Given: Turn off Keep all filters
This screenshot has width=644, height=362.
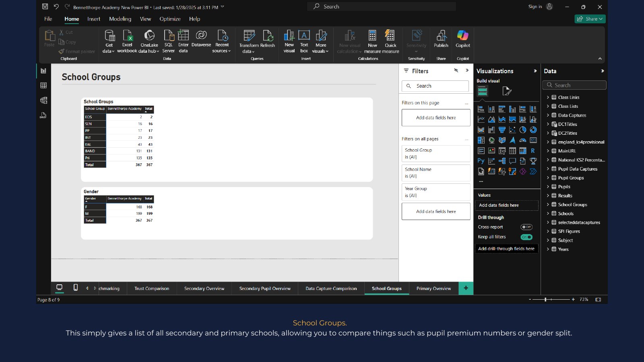Looking at the screenshot, I should [526, 237].
